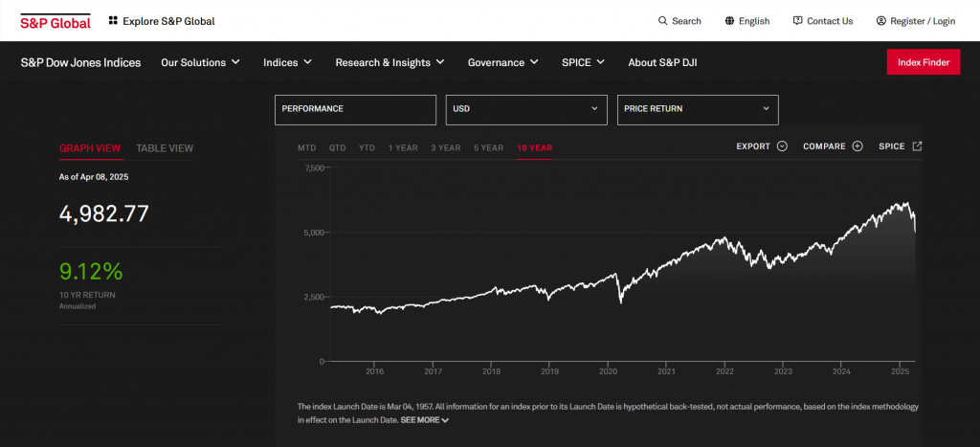Viewport: 980px width, 447px height.
Task: Click the S&P Global logo
Action: (56, 21)
